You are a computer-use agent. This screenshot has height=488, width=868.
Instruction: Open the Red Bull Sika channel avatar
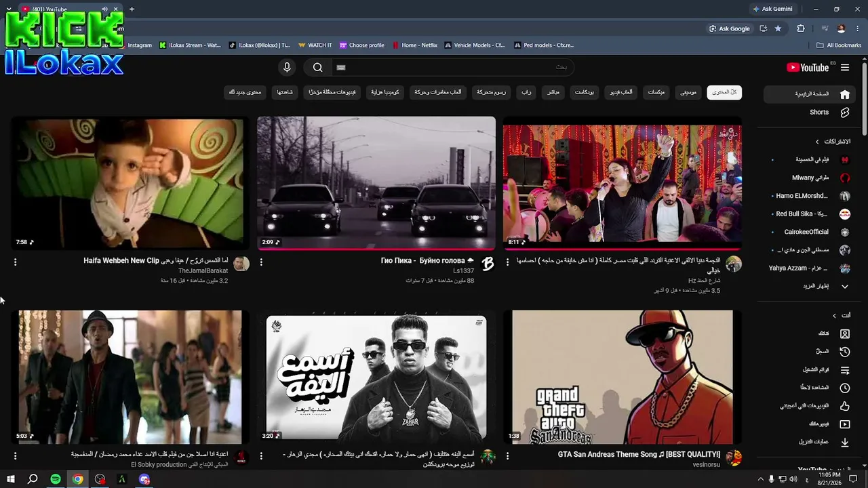point(845,214)
